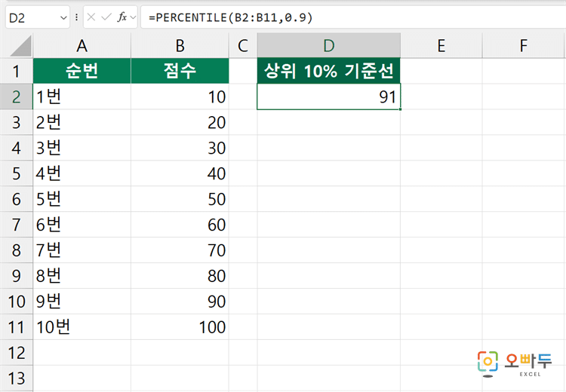Select column C header
This screenshot has width=566, height=392.
(x=243, y=45)
